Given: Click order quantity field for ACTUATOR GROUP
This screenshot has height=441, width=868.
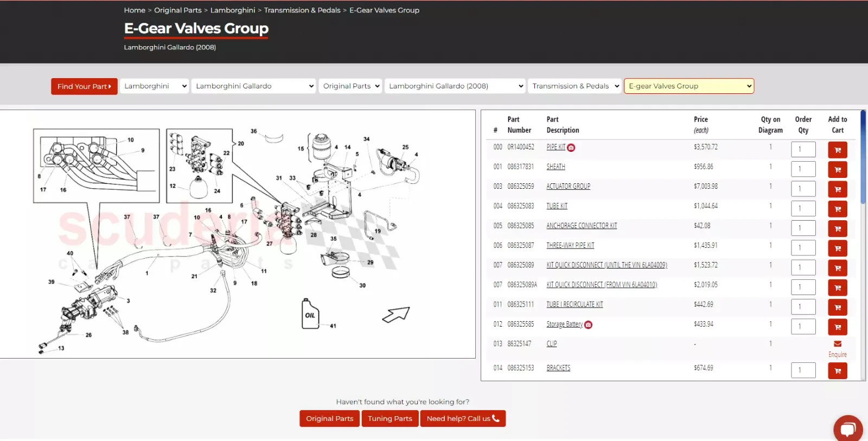Looking at the screenshot, I should tap(803, 189).
